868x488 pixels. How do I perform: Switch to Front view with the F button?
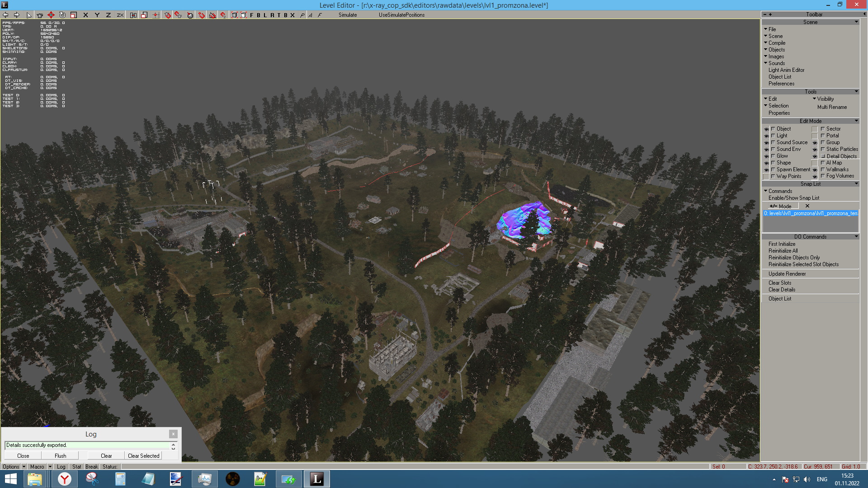pyautogui.click(x=252, y=15)
